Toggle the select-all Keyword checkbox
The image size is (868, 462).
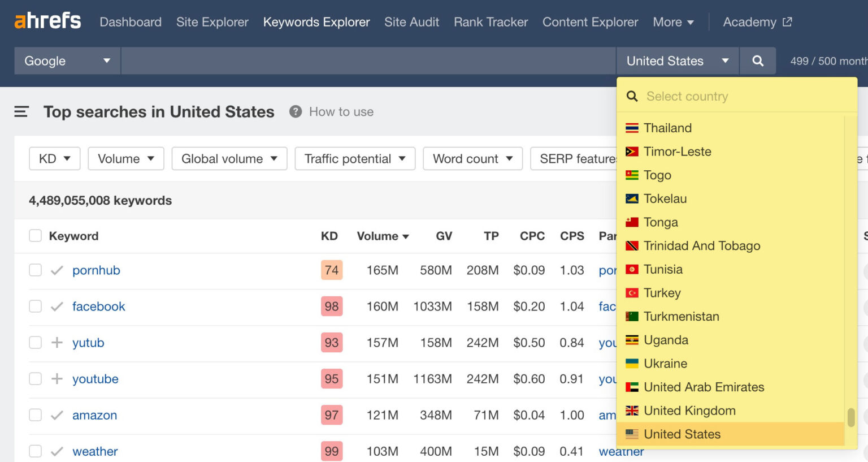(36, 236)
